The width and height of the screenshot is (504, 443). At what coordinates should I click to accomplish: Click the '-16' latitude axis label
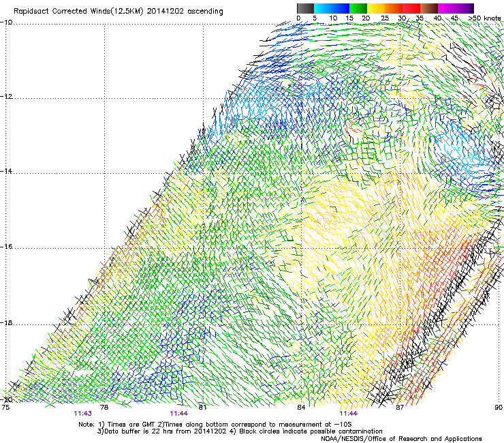[6, 247]
